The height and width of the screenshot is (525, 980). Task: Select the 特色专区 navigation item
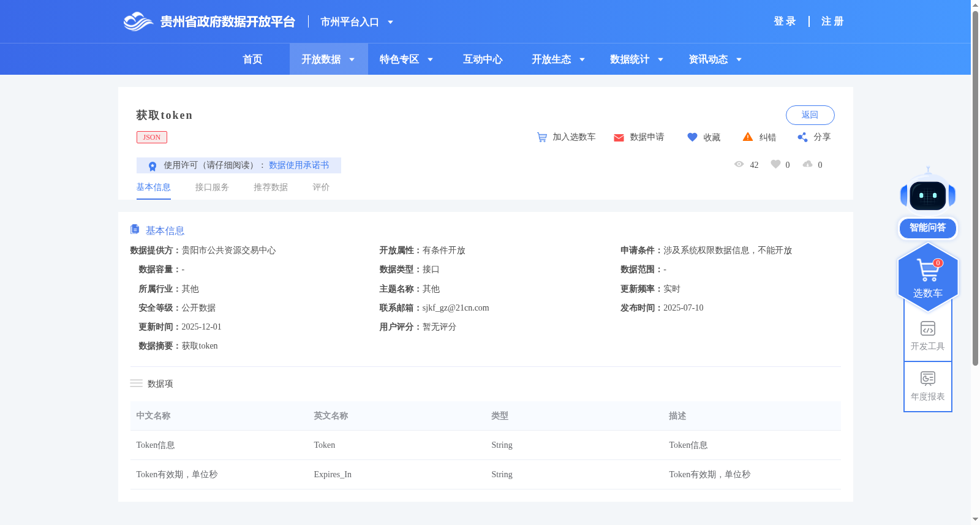pyautogui.click(x=399, y=59)
